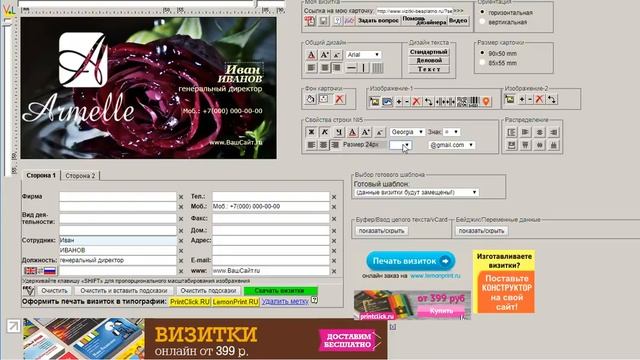Open the Готовый шаблон dropdown
This screenshot has height=360, width=640.
coord(416,192)
